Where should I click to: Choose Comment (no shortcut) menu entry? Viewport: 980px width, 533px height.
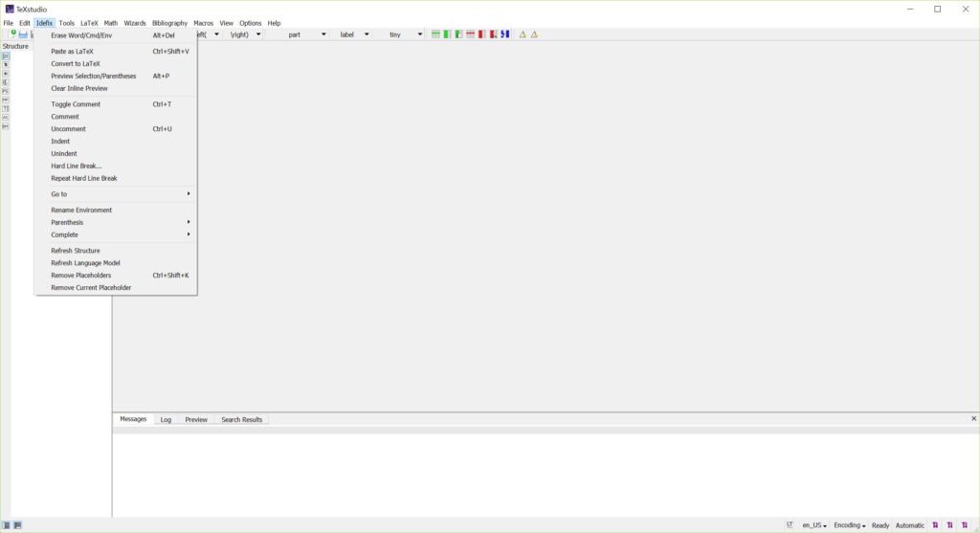pyautogui.click(x=116, y=116)
